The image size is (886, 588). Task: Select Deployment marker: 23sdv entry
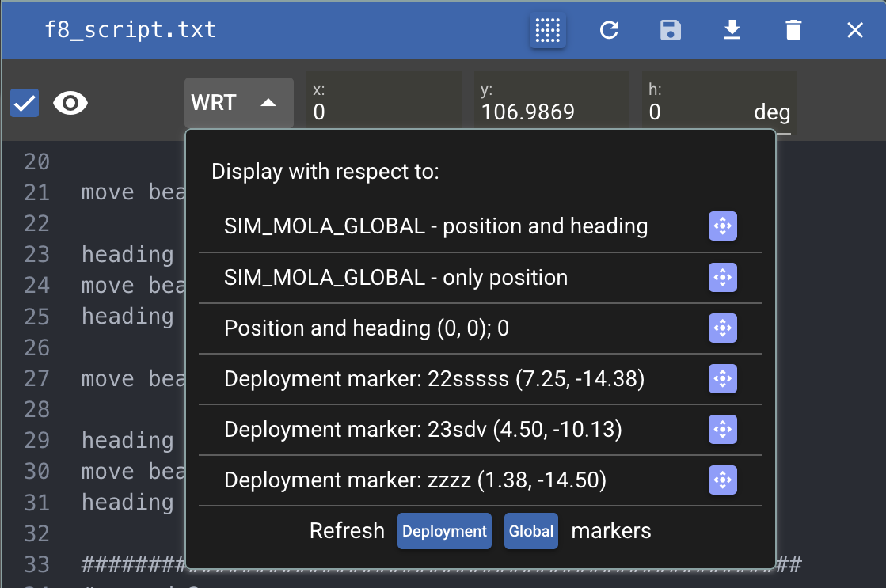423,430
